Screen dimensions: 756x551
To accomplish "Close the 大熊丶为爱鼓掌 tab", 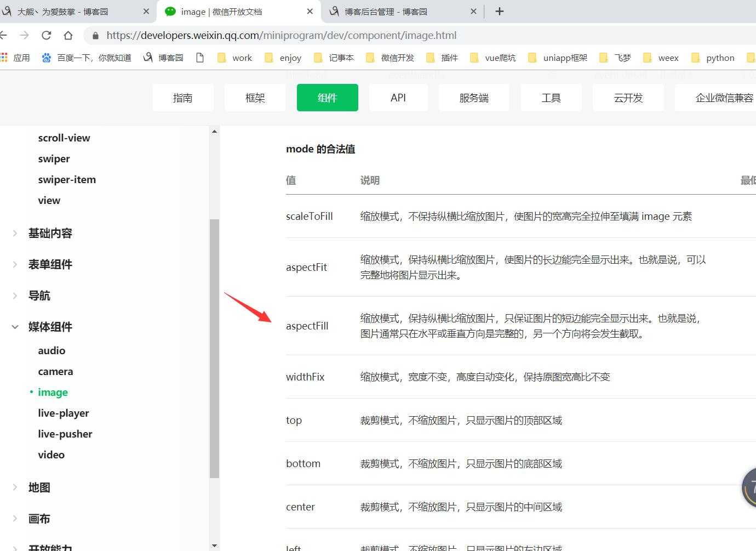I will click(146, 11).
